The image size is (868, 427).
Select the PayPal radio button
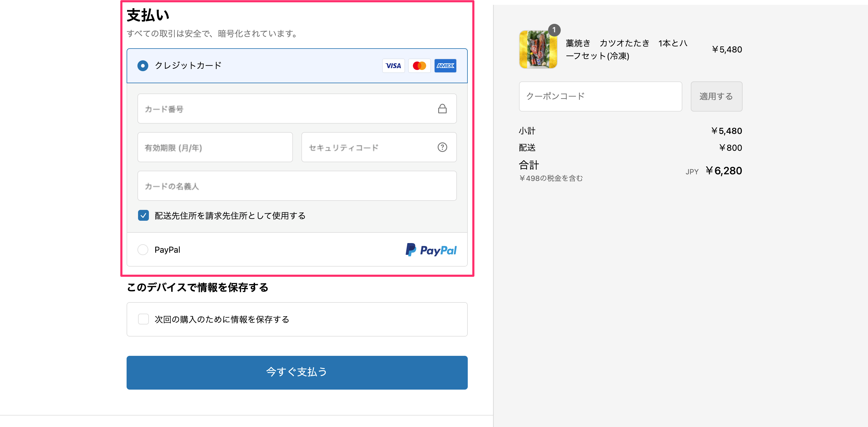[x=143, y=250]
